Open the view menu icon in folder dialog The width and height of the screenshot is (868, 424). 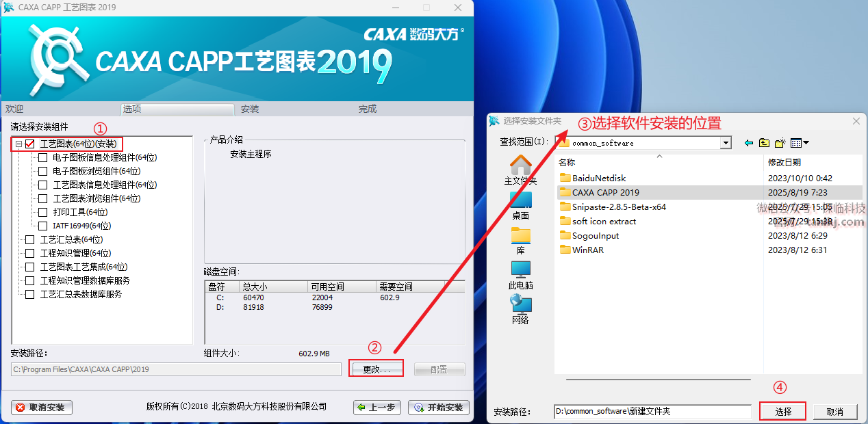(795, 143)
